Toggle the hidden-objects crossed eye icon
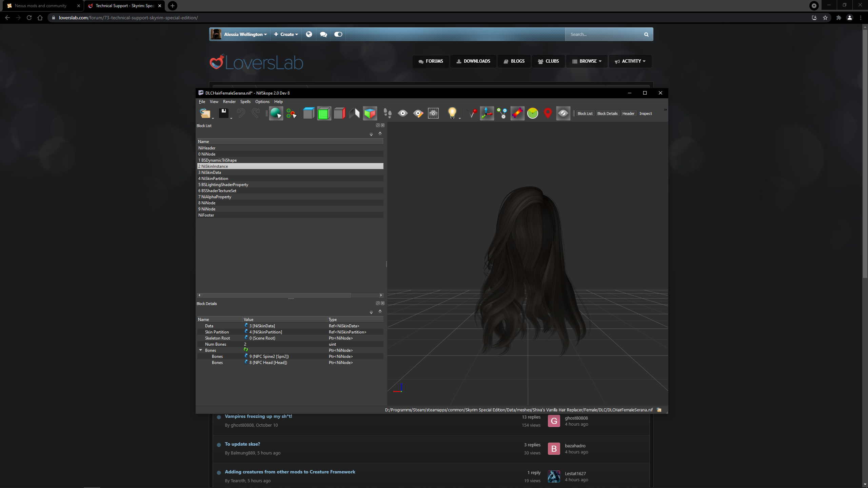 click(563, 113)
